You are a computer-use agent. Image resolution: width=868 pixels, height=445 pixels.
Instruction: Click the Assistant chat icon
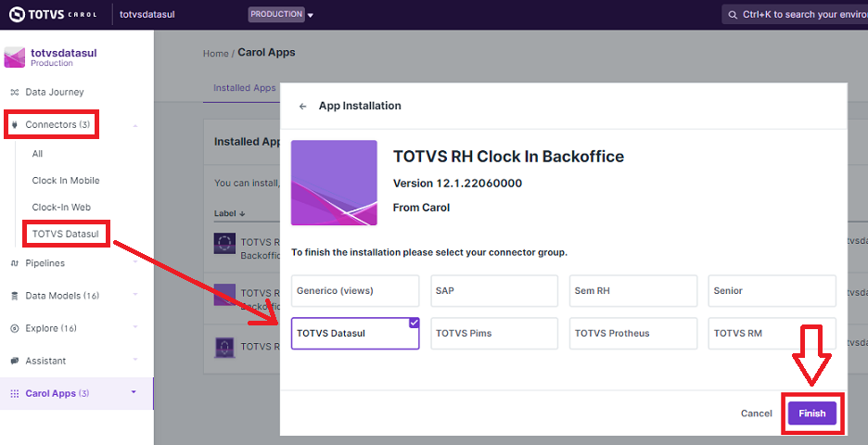tap(15, 361)
